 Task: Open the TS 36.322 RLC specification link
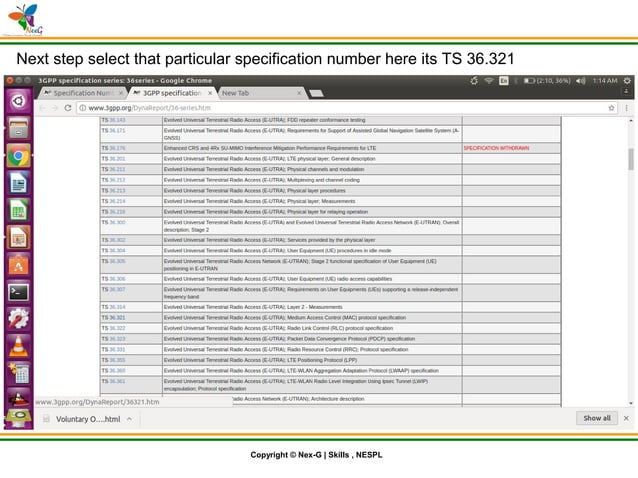(113, 328)
